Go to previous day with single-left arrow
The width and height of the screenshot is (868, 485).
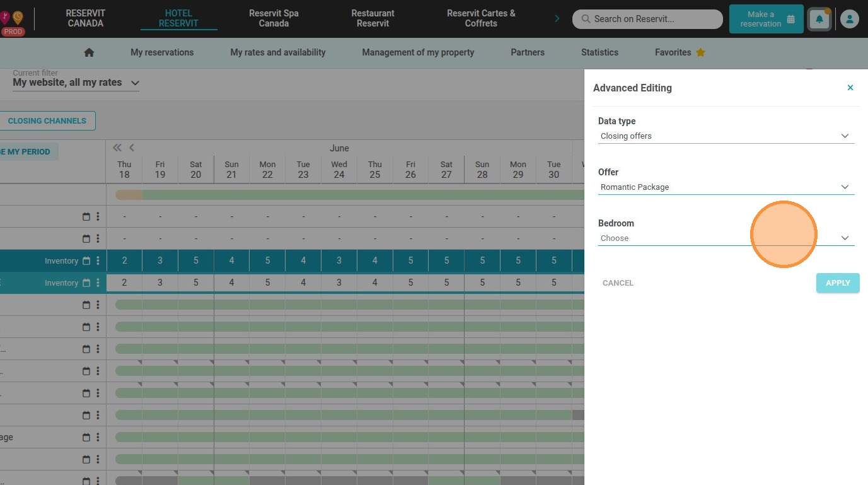132,148
